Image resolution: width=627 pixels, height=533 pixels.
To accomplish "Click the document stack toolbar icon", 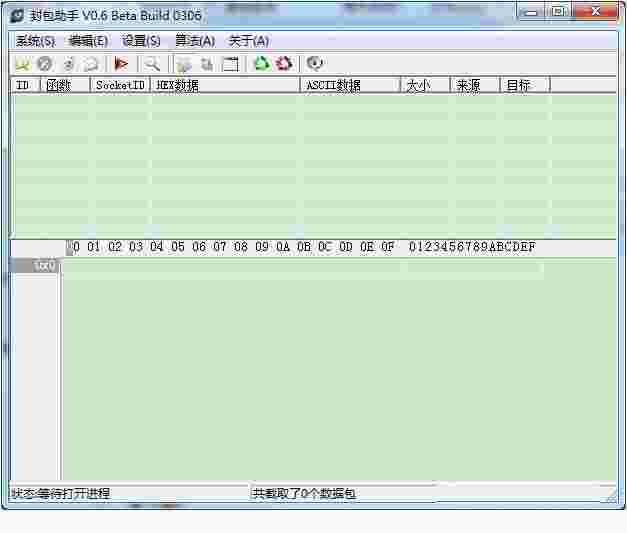I will tap(184, 64).
